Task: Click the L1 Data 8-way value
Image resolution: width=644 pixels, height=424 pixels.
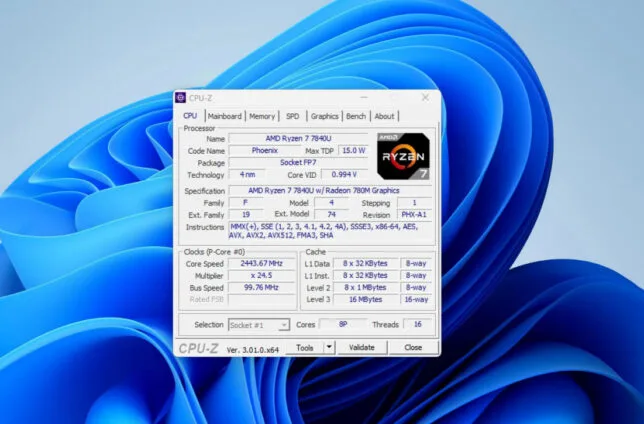Action: coord(416,263)
